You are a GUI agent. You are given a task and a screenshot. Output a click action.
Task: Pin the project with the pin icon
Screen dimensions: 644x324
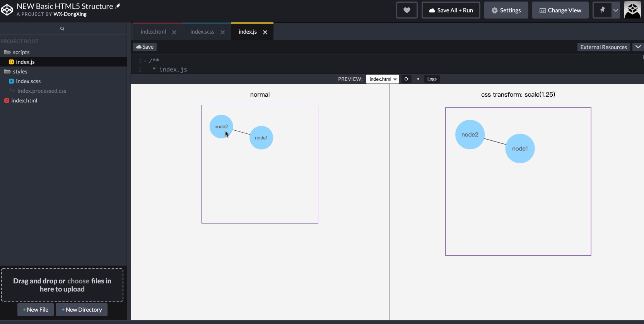click(602, 10)
